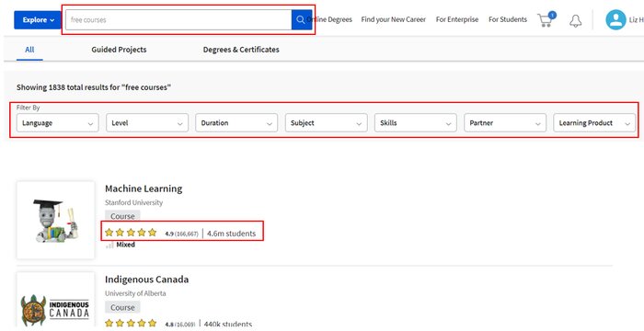The image size is (644, 331).
Task: Expand the Skills filter dropdown
Action: (416, 123)
